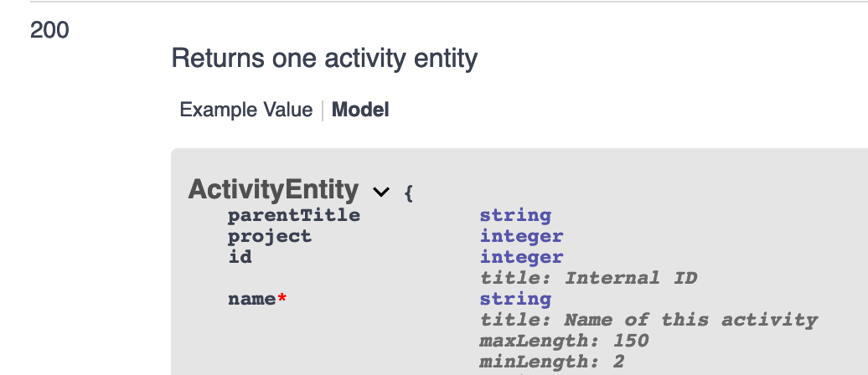Screen dimensions: 868x375
Task: Select the Model tab
Action: coord(360,110)
